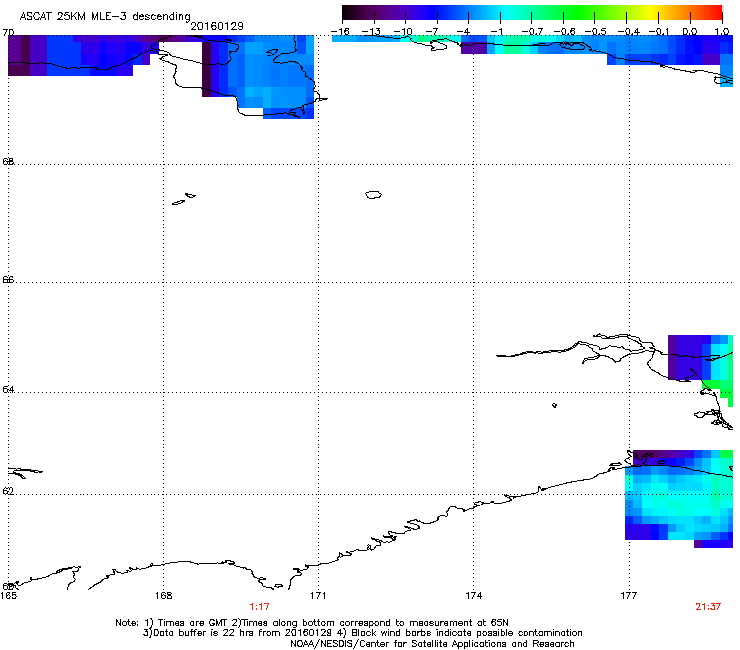Click the '0.0' color scale label
Screen dimensions: 740x650
(x=690, y=32)
